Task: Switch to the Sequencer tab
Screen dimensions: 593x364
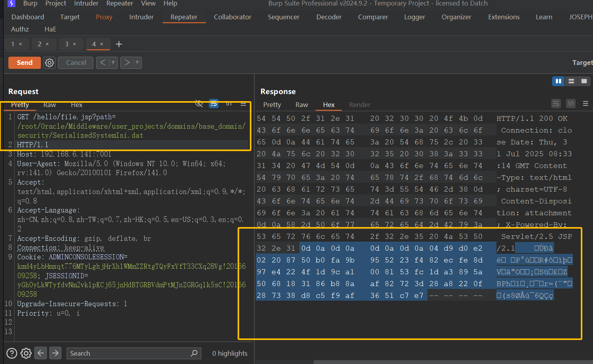Action: tap(284, 17)
